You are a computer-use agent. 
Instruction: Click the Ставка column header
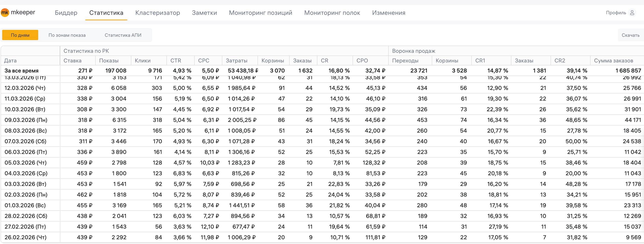click(x=72, y=61)
